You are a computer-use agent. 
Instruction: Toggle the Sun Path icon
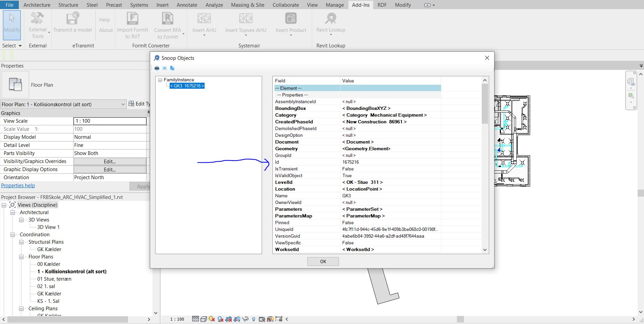click(x=212, y=319)
